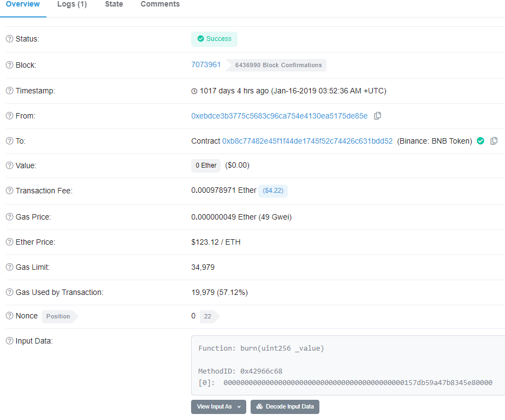The image size is (505, 420).
Task: Go to the Comments tab
Action: [160, 4]
